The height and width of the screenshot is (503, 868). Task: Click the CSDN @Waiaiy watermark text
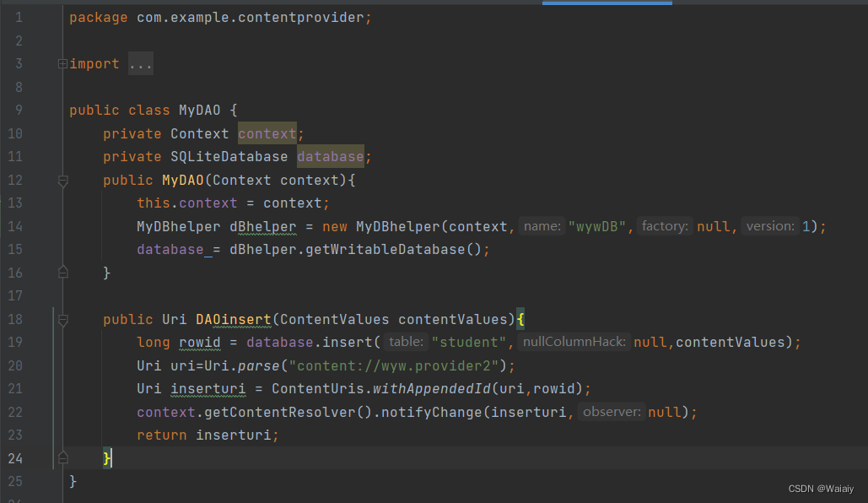tap(820, 488)
